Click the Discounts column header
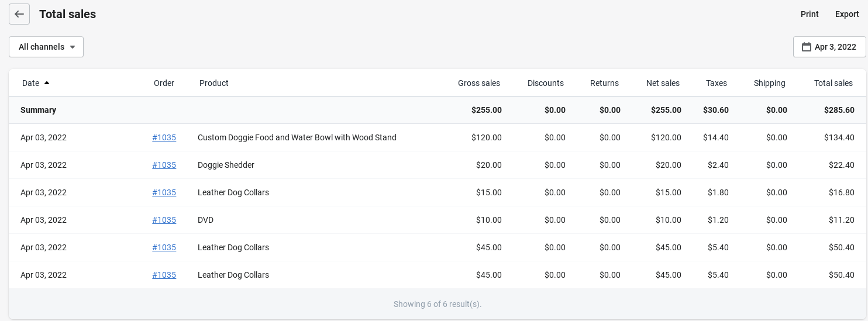Screen dimensions: 868x321 click(x=545, y=83)
